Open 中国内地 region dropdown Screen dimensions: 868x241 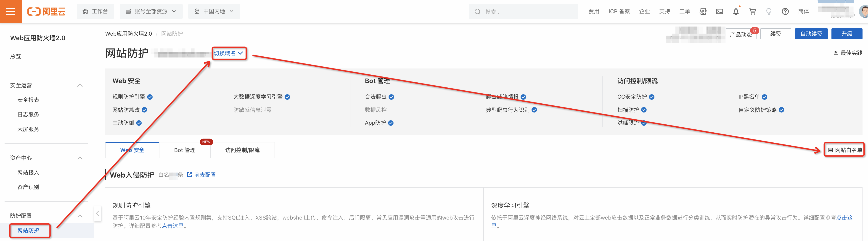tap(214, 11)
